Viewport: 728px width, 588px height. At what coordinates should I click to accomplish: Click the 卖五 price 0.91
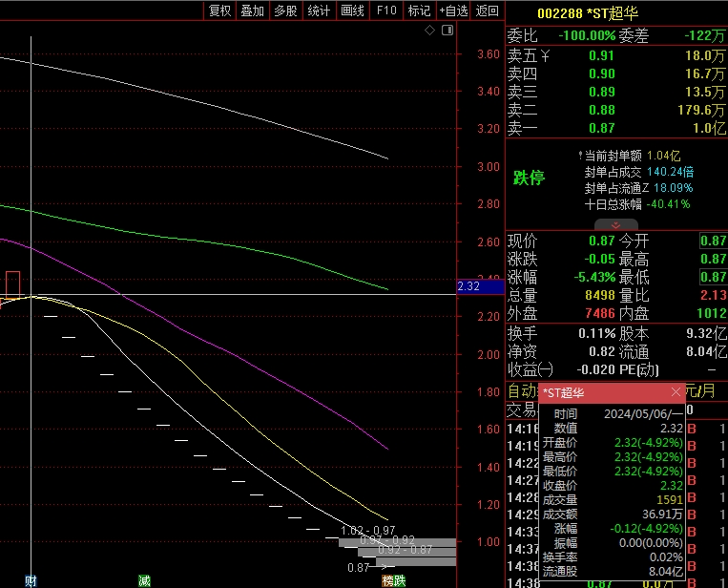[x=601, y=55]
